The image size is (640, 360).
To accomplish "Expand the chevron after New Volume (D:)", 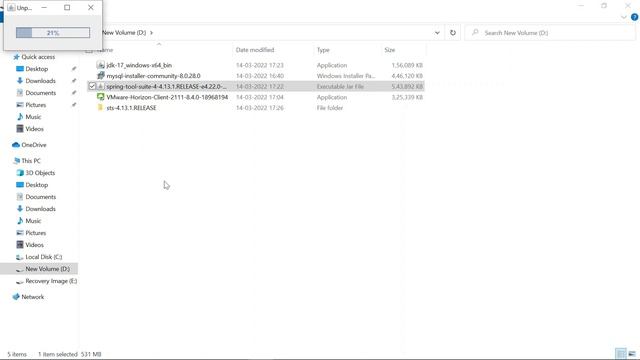I will [151, 33].
